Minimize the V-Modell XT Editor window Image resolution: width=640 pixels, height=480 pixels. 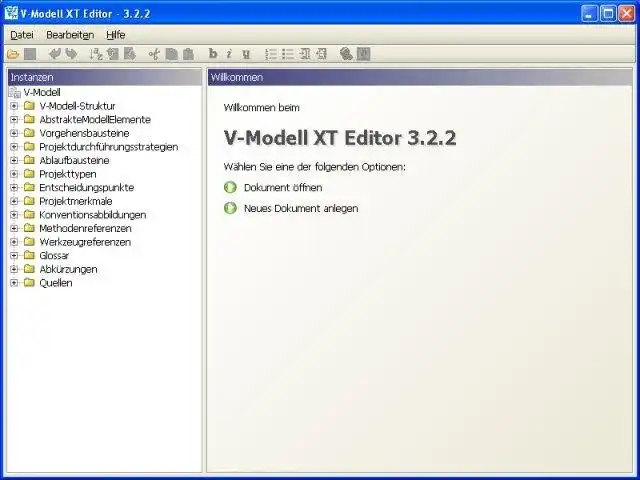[589, 13]
